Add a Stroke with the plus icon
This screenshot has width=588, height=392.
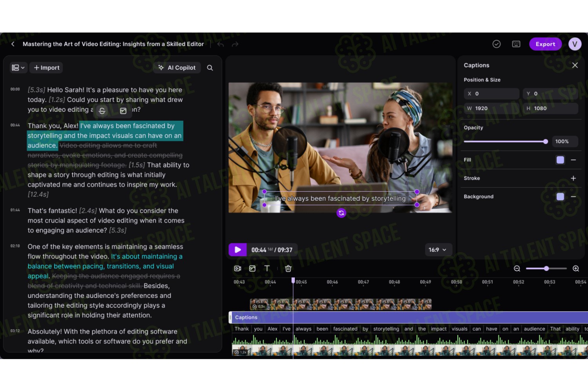click(x=573, y=178)
